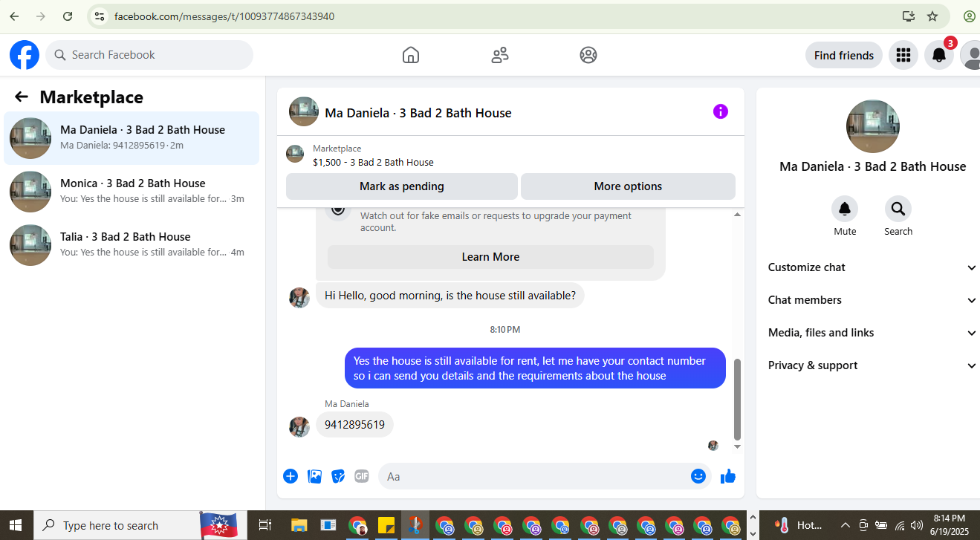The height and width of the screenshot is (540, 980).
Task: Go back using the Marketplace arrow
Action: pyautogui.click(x=22, y=97)
